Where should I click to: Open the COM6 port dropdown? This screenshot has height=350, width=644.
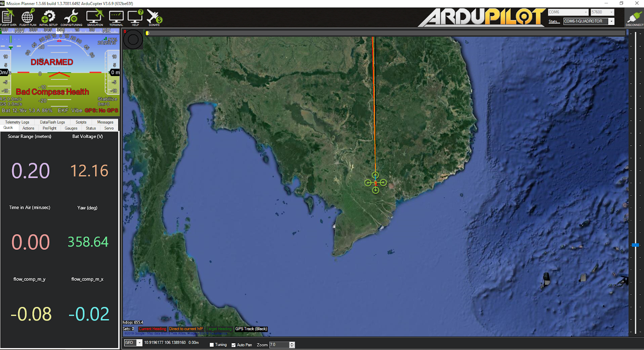(x=568, y=12)
